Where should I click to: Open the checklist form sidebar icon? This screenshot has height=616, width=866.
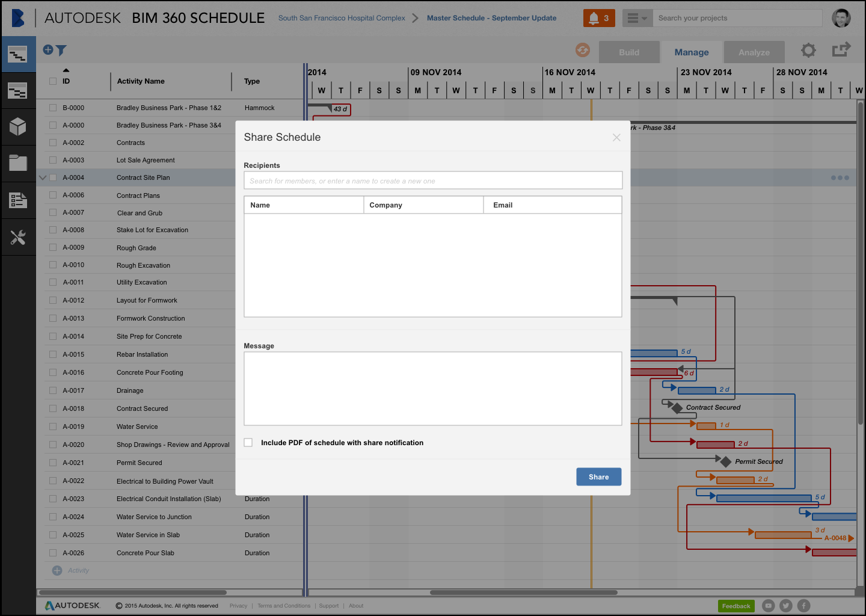click(x=18, y=200)
